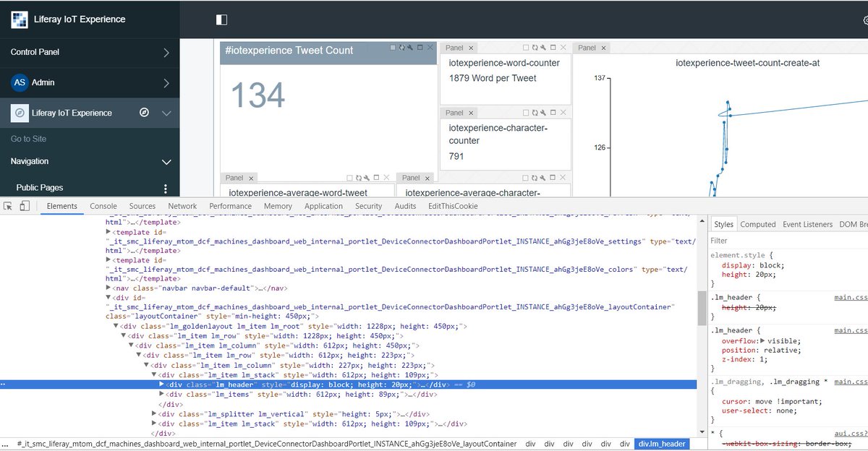Toggle the sidebar panel icon in top bar
Screen dimensions: 868x451
click(222, 20)
